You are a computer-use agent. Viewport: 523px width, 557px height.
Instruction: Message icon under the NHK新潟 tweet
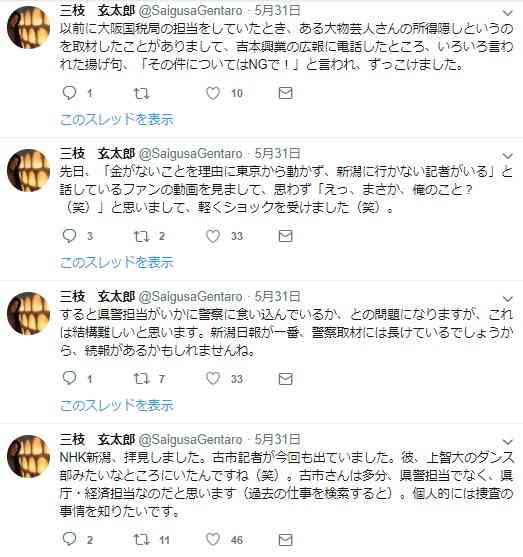pyautogui.click(x=285, y=540)
